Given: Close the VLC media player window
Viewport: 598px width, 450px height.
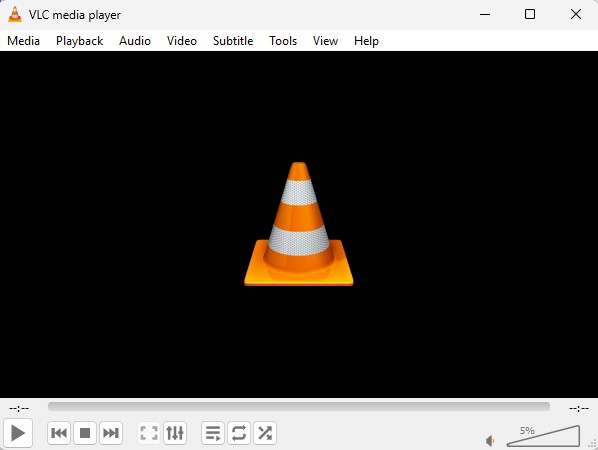Looking at the screenshot, I should click(x=575, y=14).
